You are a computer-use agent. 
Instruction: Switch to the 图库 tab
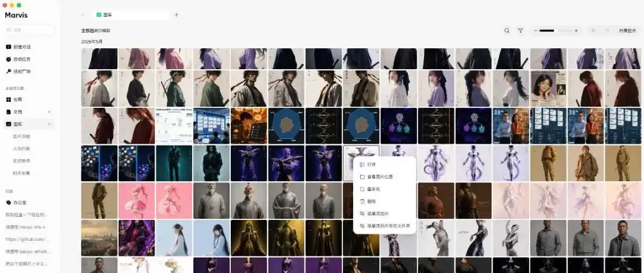tap(131, 15)
